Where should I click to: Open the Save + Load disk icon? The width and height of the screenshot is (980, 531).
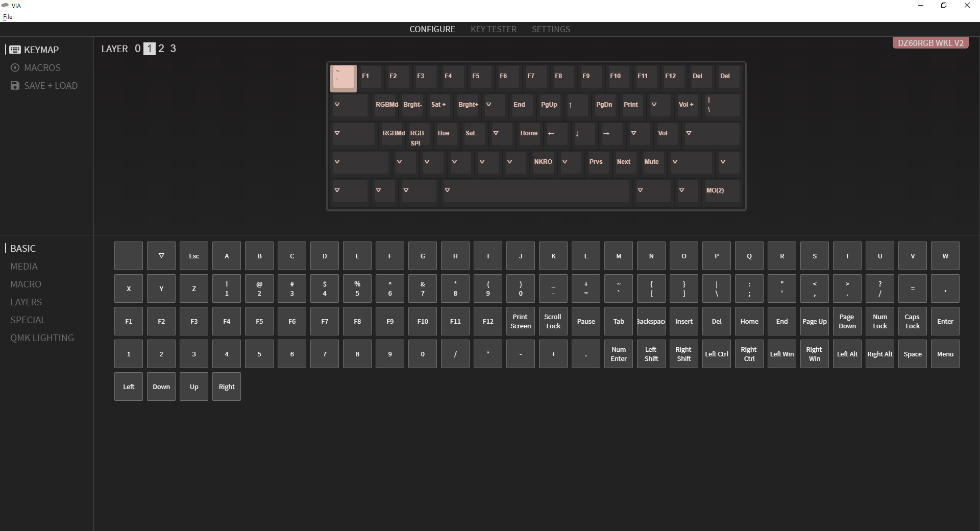(x=15, y=85)
